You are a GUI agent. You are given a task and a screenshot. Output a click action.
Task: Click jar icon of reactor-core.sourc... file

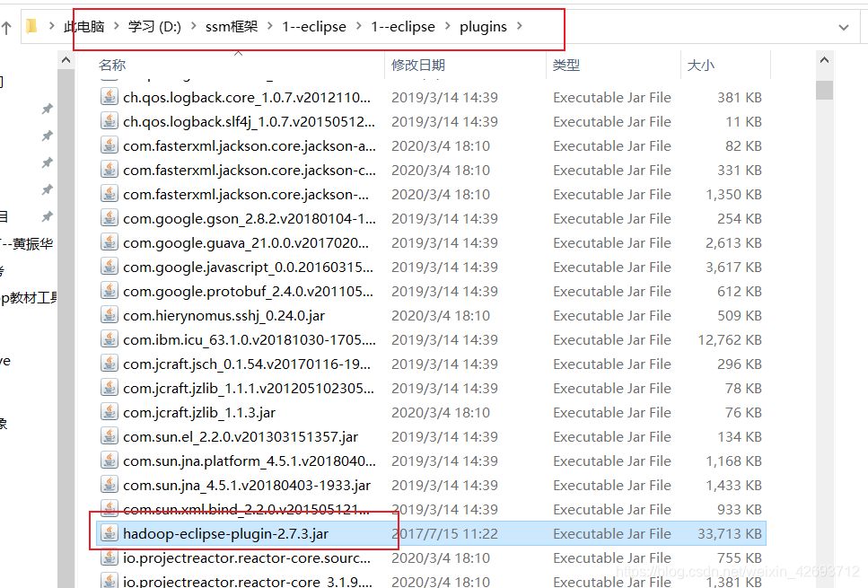click(x=109, y=557)
